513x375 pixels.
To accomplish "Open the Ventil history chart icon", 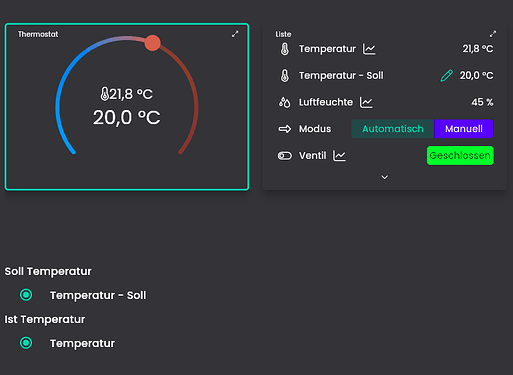I will pos(339,156).
